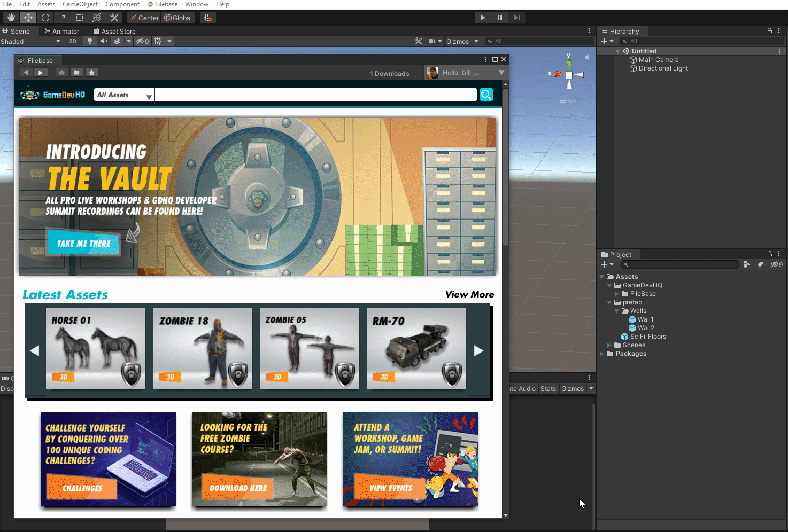Toggle pivot Center mode
The height and width of the screenshot is (532, 788).
click(144, 18)
